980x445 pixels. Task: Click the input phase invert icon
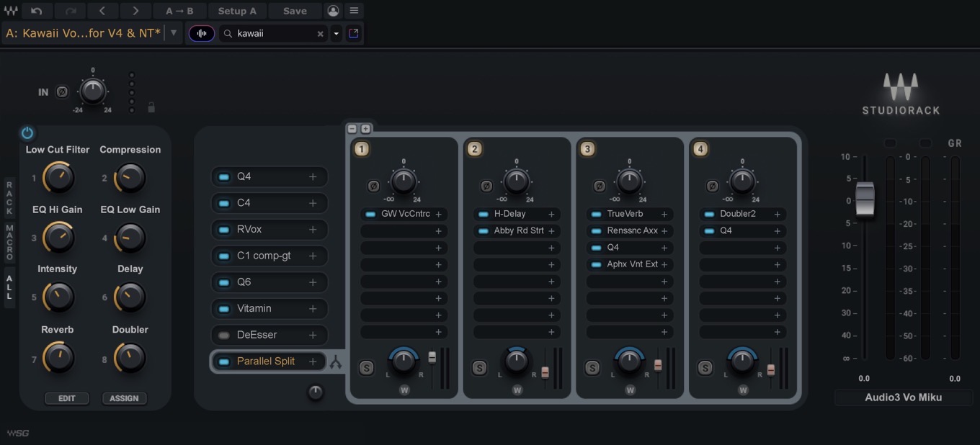pos(62,92)
